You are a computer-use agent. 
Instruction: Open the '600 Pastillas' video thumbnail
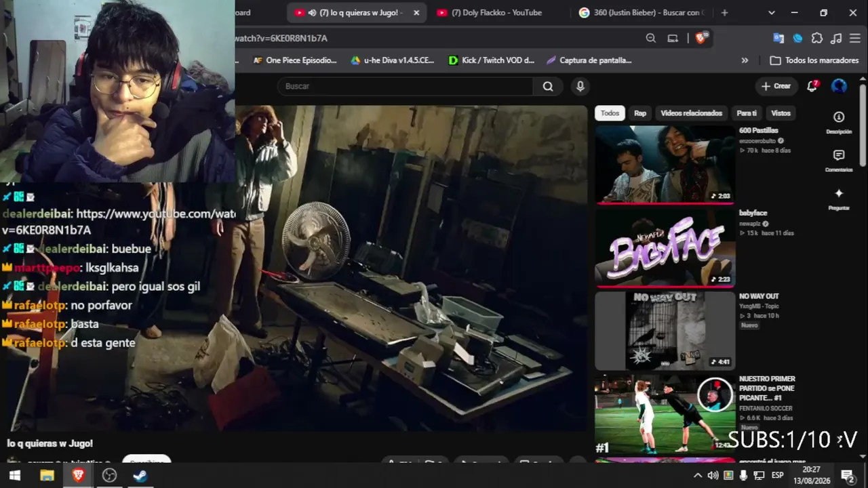[x=665, y=165]
